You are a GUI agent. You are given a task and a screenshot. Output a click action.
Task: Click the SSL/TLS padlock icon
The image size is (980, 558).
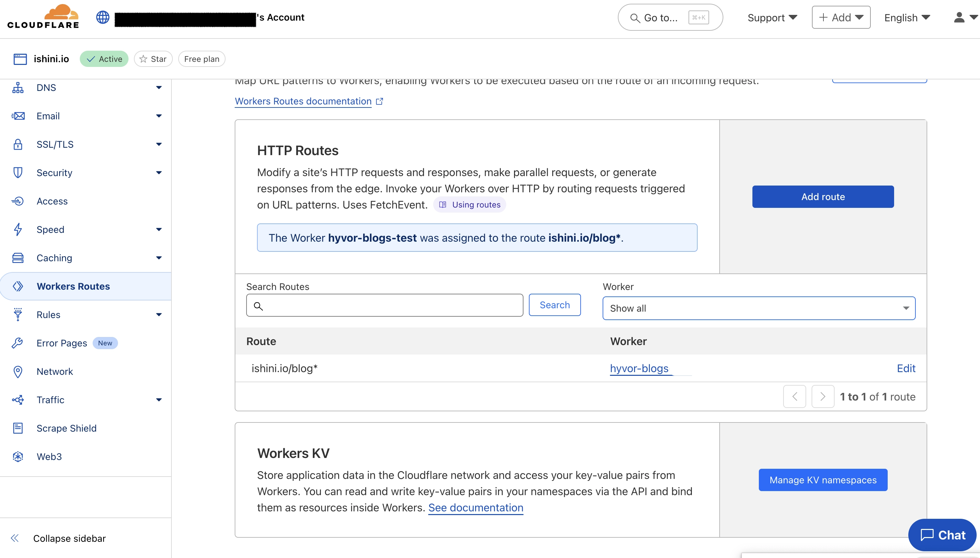(18, 144)
